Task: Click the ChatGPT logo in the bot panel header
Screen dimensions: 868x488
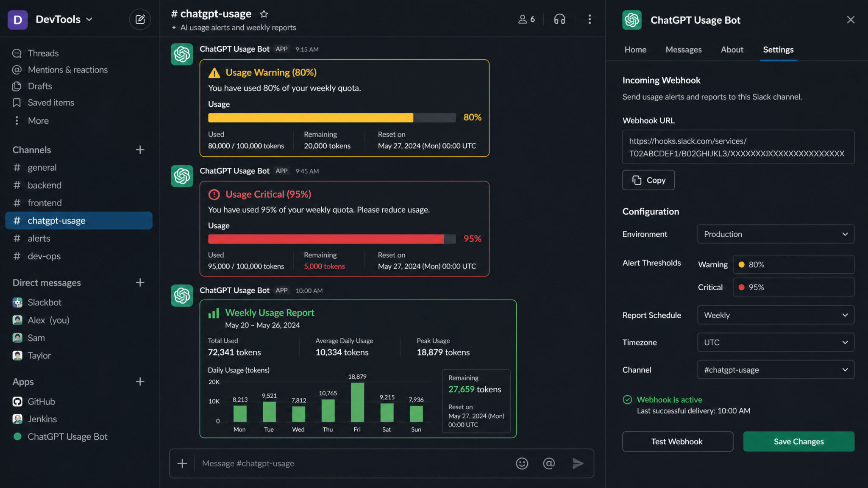Action: 632,20
